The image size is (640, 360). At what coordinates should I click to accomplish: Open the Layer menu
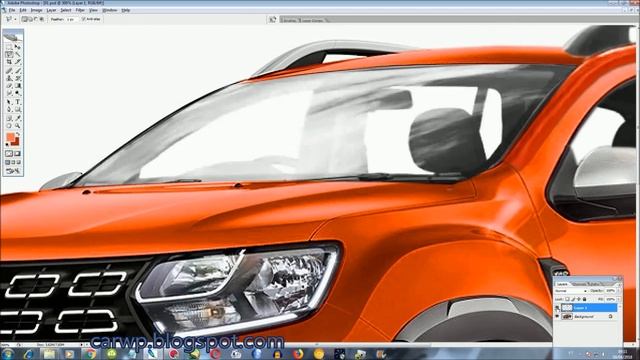point(51,10)
